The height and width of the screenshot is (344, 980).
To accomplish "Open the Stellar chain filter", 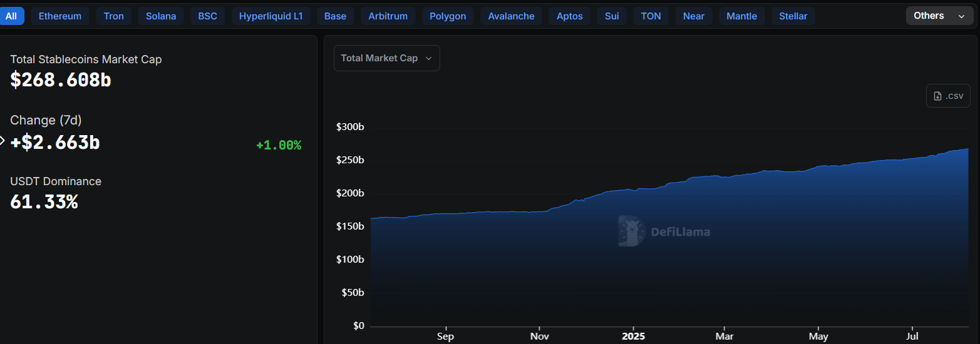I will [793, 16].
